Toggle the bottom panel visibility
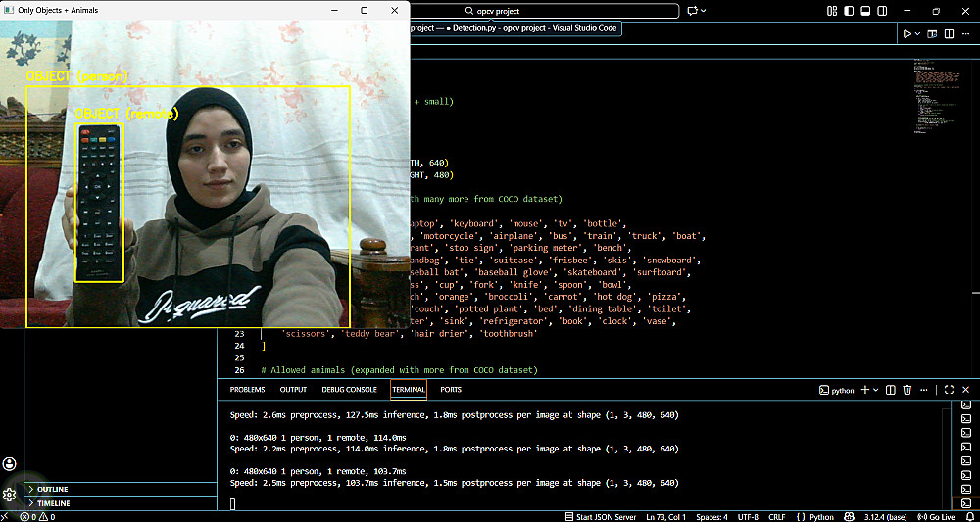Viewport: 980px width, 522px height. (863, 11)
